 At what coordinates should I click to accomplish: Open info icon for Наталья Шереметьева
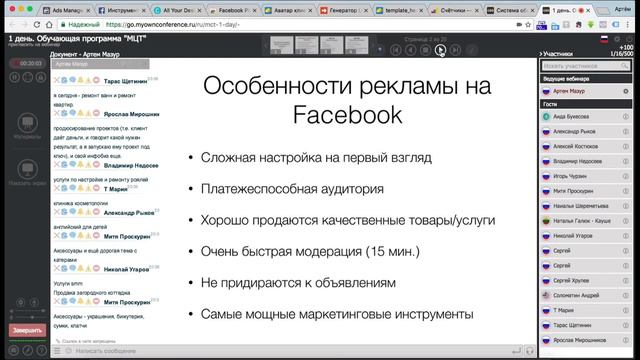(626, 206)
